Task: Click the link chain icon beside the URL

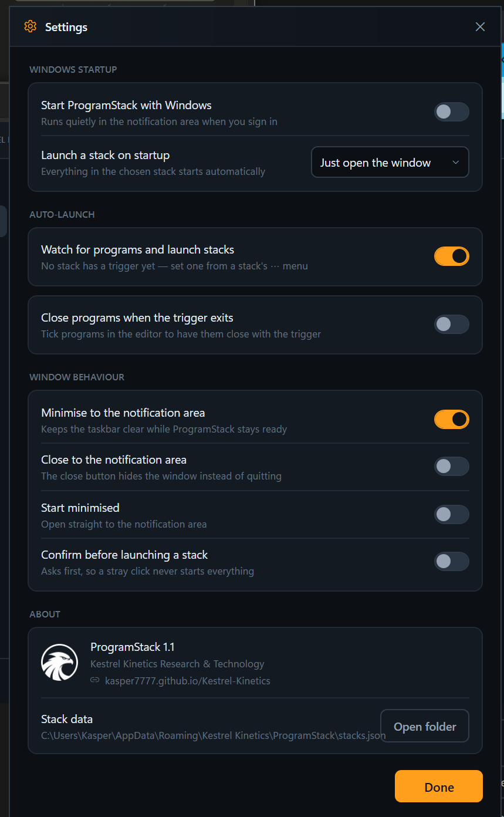Action: click(94, 680)
